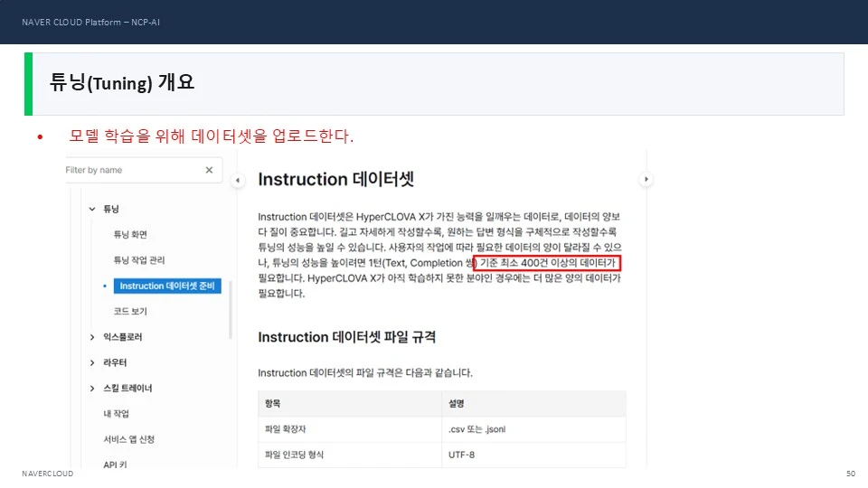Screen dimensions: 868x488
Task: Expand the 라우터 section chevron
Action: coord(92,362)
